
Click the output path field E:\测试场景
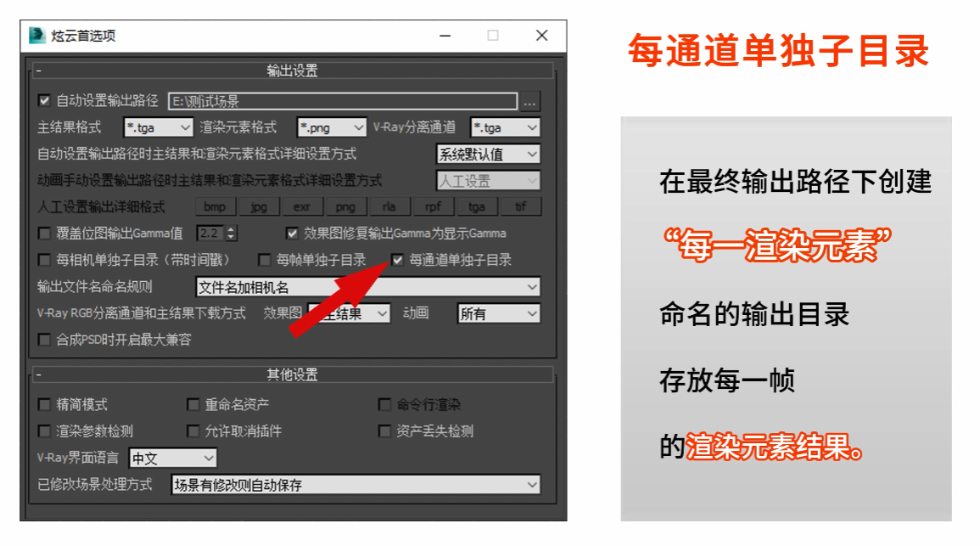[x=342, y=102]
